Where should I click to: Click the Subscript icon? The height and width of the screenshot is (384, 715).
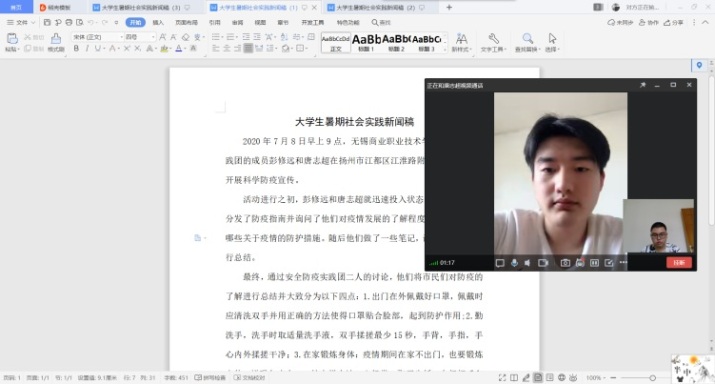(137, 48)
